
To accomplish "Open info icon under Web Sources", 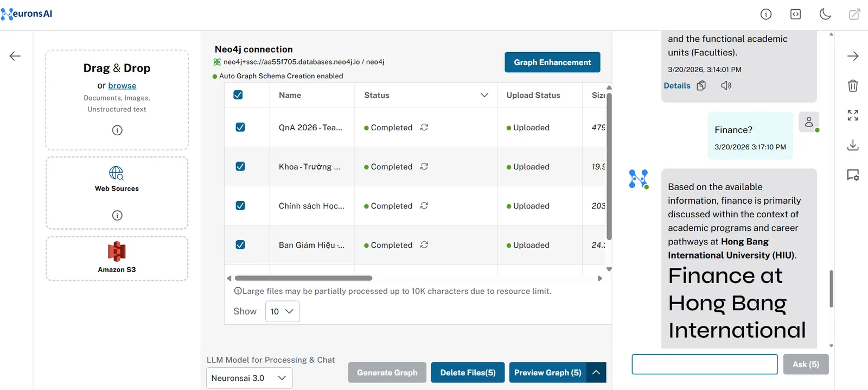I will [117, 216].
